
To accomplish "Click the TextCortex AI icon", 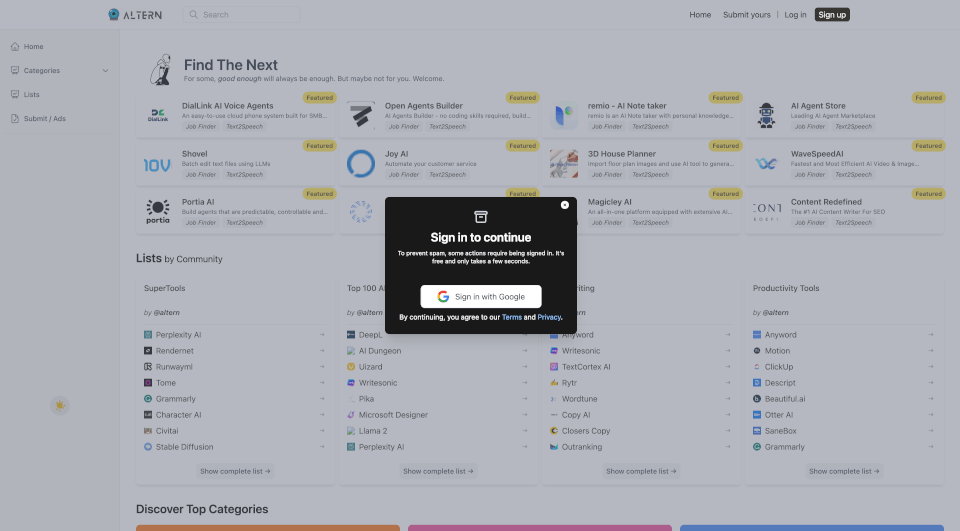I will [554, 367].
